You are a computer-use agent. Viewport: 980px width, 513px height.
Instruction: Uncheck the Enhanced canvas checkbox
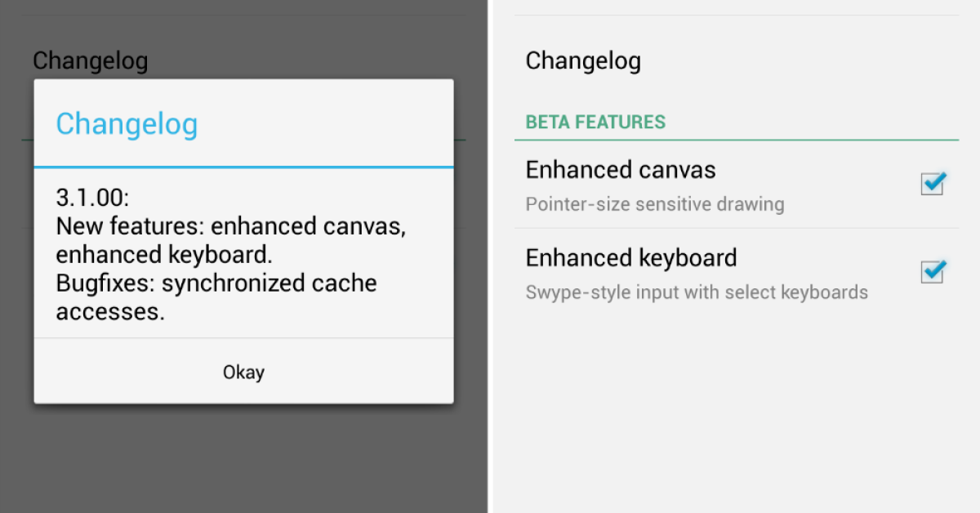932,184
